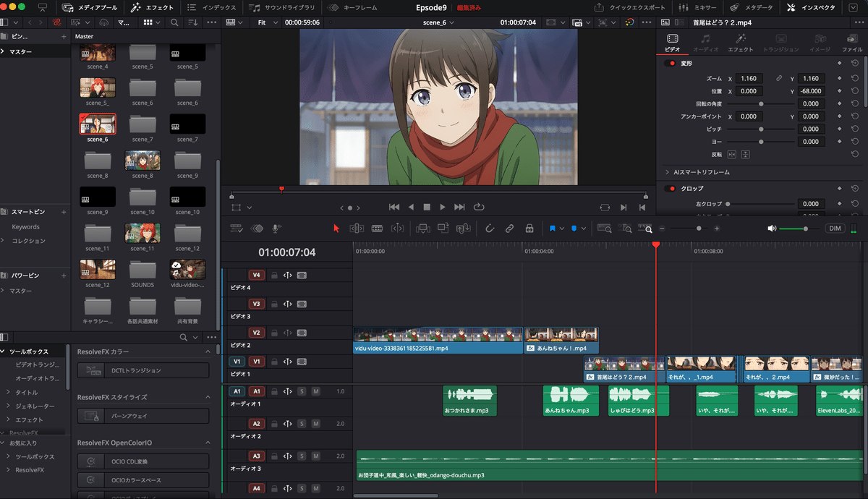Toggle zoom X/Y link chain icon
The height and width of the screenshot is (499, 868).
coord(779,78)
